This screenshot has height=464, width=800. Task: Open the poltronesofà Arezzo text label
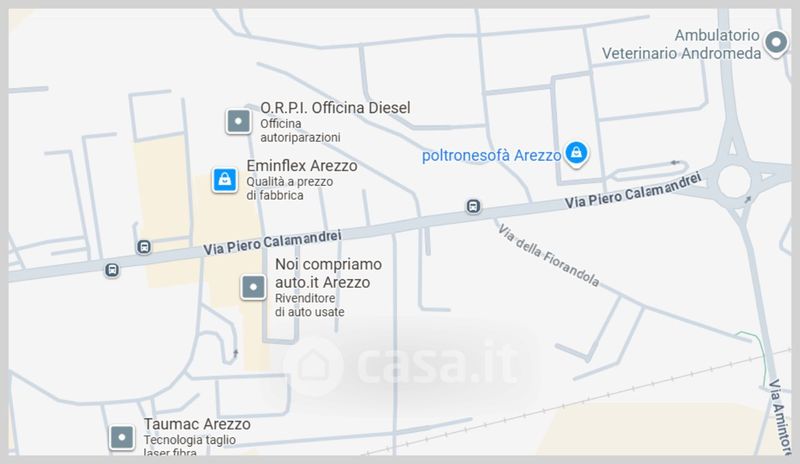pos(491,155)
